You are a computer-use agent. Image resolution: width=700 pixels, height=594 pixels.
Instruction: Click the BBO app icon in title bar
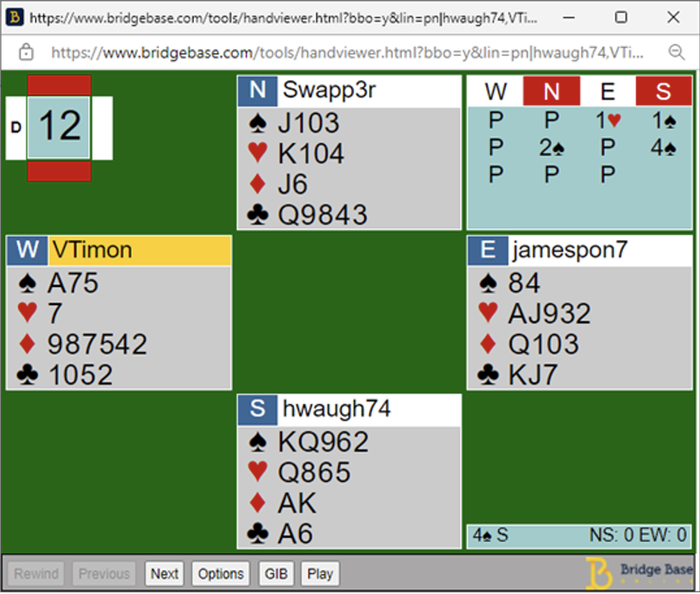click(14, 17)
